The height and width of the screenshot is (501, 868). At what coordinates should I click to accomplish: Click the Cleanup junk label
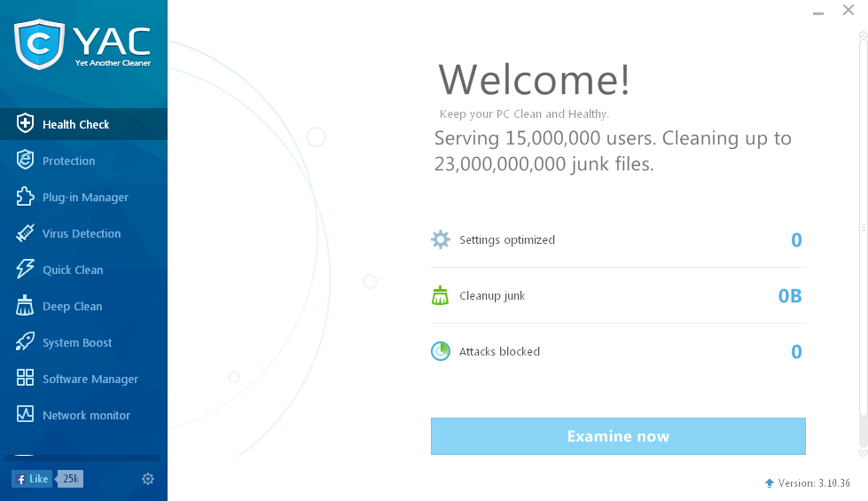pyautogui.click(x=492, y=296)
